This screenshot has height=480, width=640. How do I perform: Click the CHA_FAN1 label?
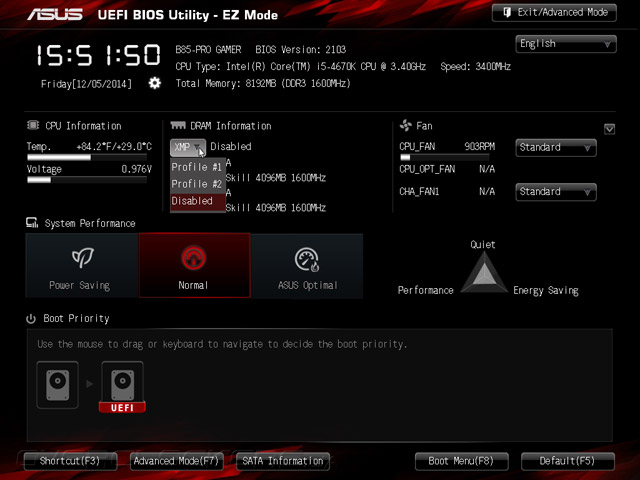419,191
